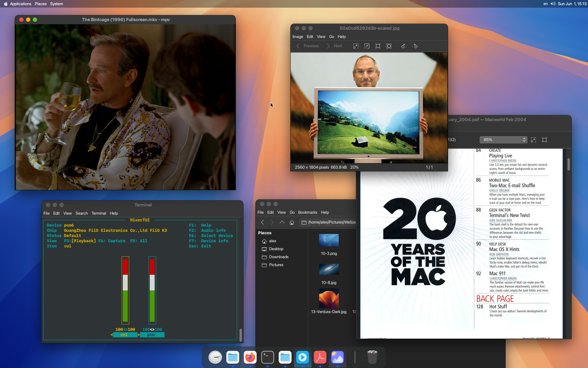Open image viewer Help menu
588x368 pixels.
point(341,36)
